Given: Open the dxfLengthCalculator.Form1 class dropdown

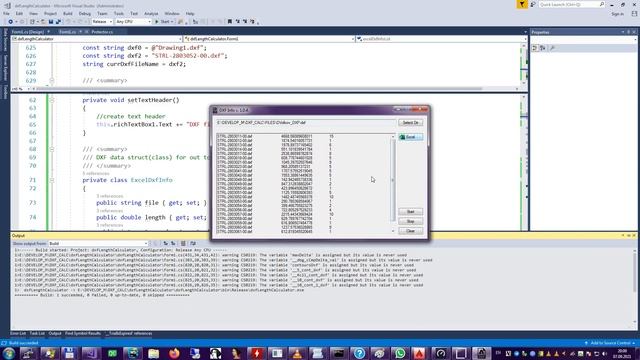Looking at the screenshot, I should coord(269,39).
